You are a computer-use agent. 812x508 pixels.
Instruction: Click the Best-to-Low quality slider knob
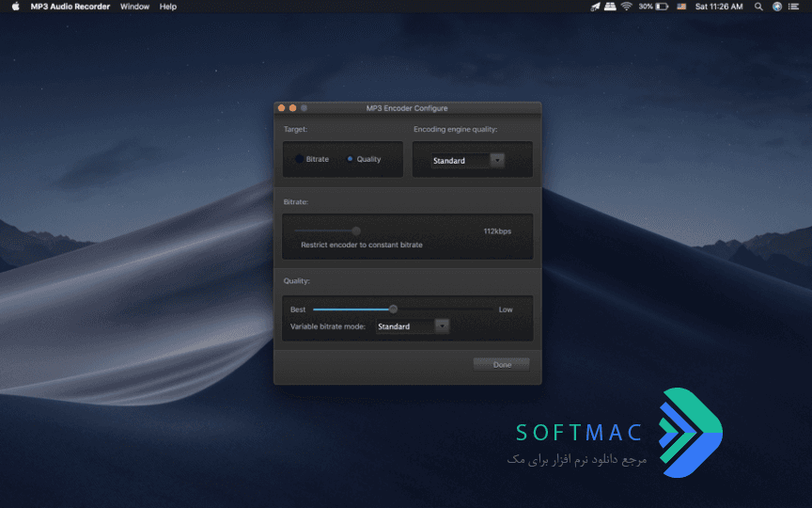393,310
